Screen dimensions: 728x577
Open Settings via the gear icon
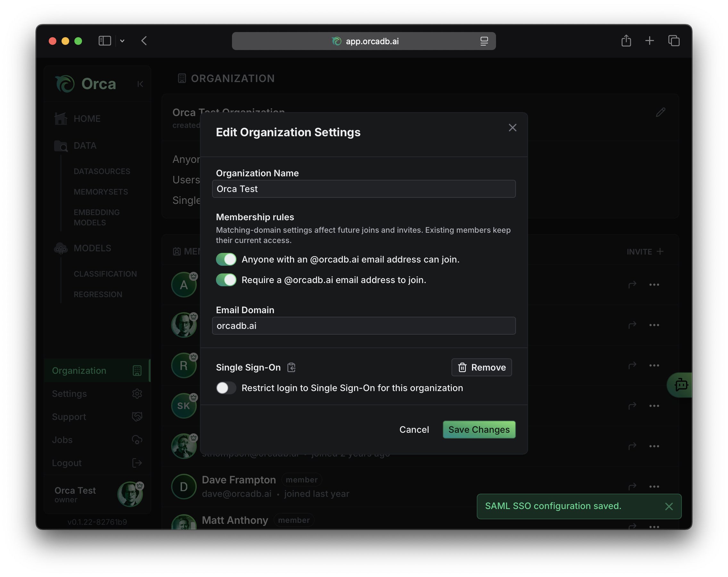[137, 394]
